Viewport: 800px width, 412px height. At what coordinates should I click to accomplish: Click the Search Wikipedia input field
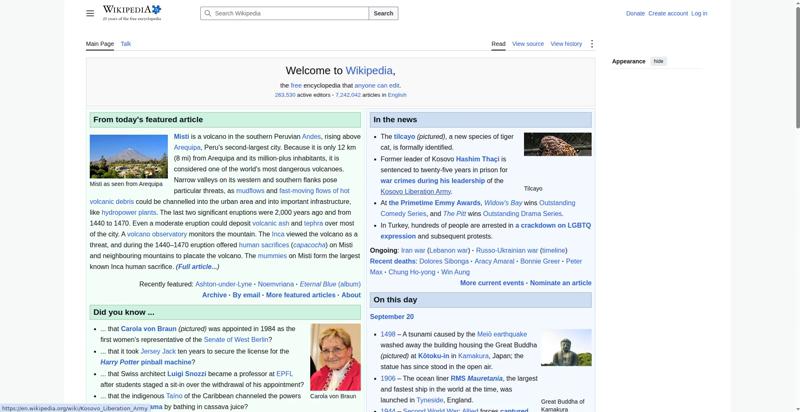284,13
